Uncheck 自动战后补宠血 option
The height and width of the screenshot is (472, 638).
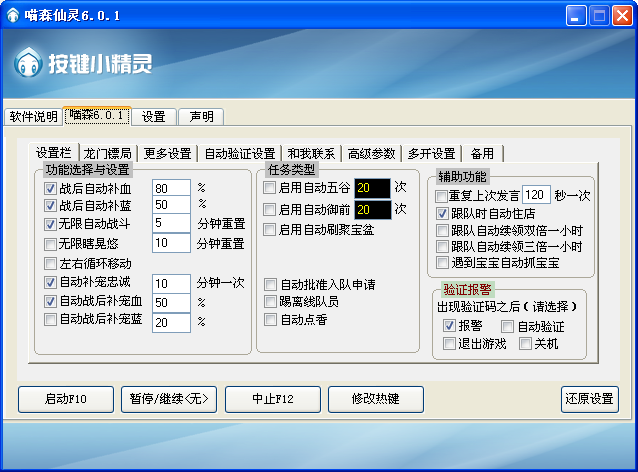(50, 301)
